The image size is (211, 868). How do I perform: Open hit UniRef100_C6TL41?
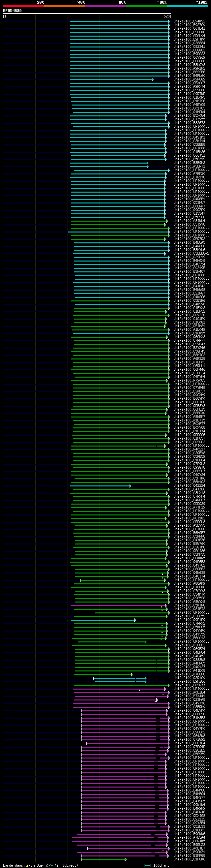(x=190, y=29)
